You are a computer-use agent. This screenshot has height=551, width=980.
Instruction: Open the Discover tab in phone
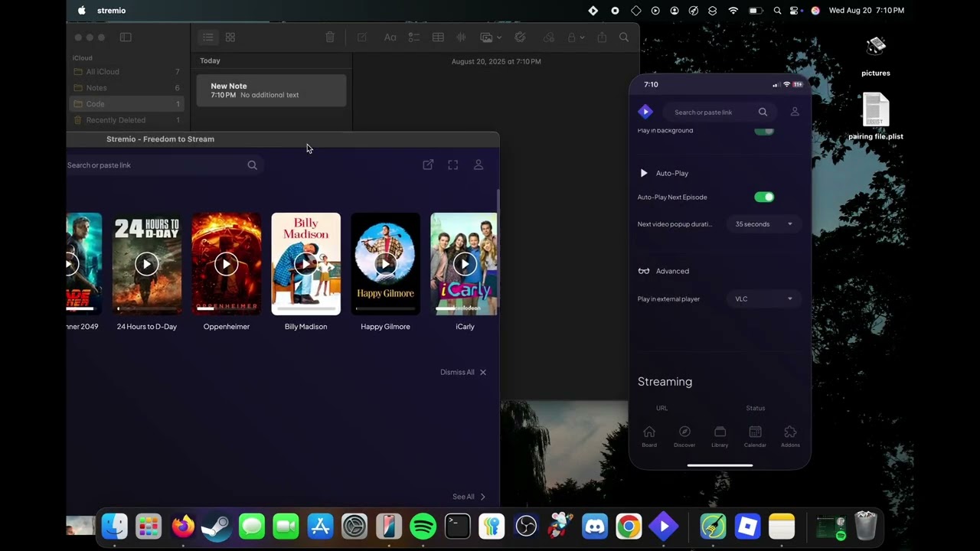(x=684, y=436)
